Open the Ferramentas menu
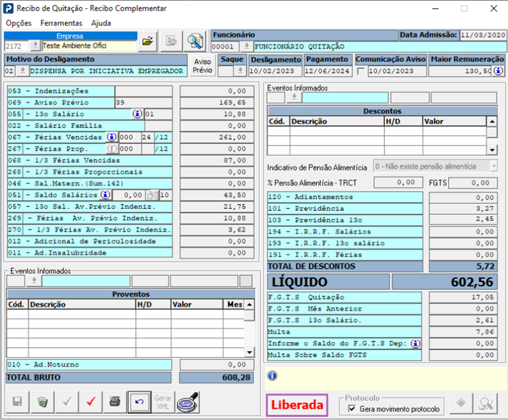 61,23
